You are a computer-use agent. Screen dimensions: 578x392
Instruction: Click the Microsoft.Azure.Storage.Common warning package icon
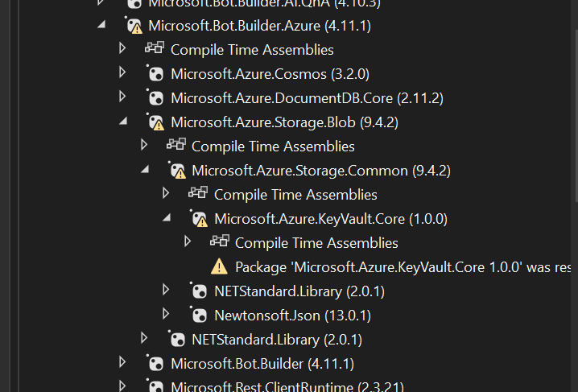point(176,171)
